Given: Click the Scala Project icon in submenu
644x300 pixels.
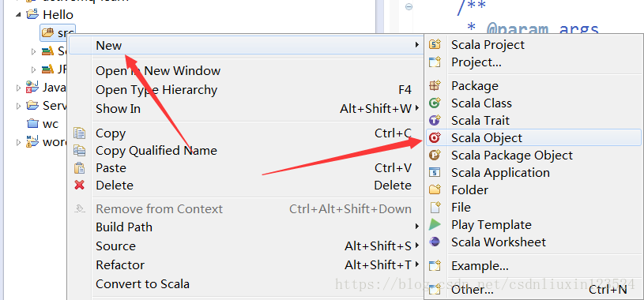Looking at the screenshot, I should (x=435, y=44).
